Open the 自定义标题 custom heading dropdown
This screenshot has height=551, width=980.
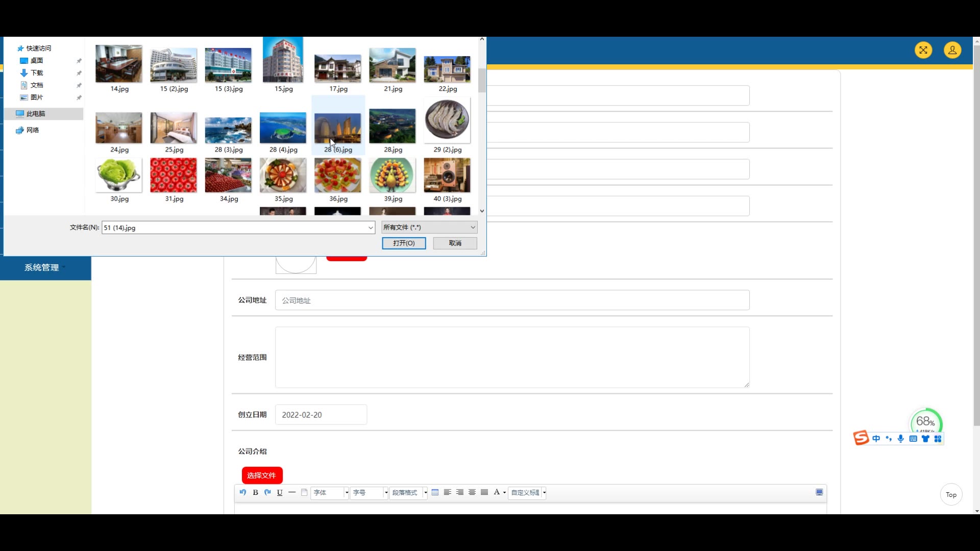(528, 493)
